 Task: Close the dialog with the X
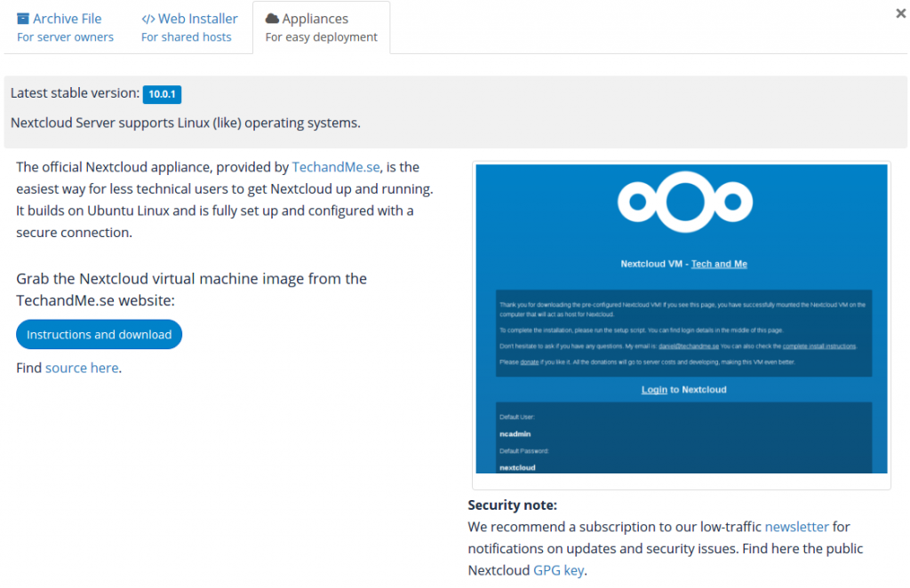pos(901,12)
